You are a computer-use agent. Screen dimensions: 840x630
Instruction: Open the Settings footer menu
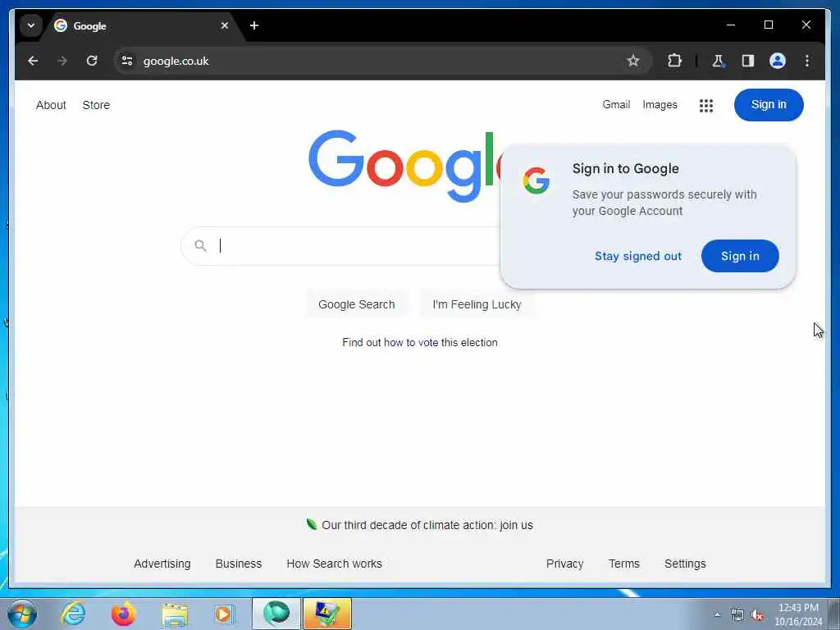pyautogui.click(x=685, y=564)
